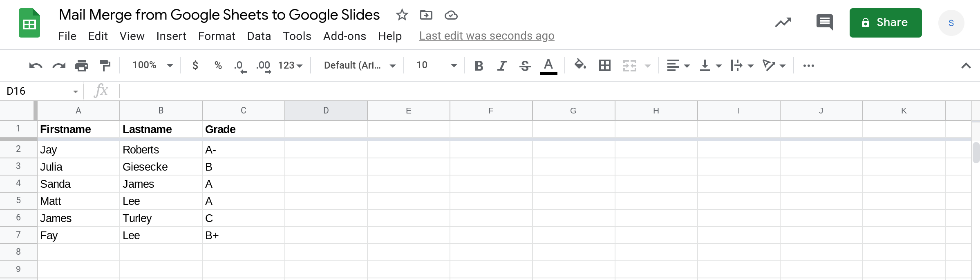Go to Sheets home via logo
The image size is (980, 280).
29,23
